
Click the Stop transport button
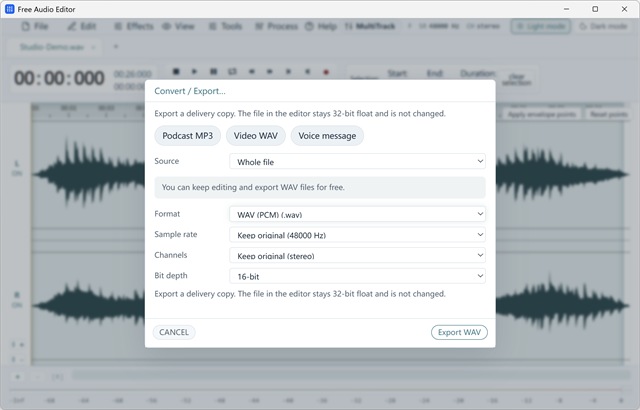[x=176, y=71]
